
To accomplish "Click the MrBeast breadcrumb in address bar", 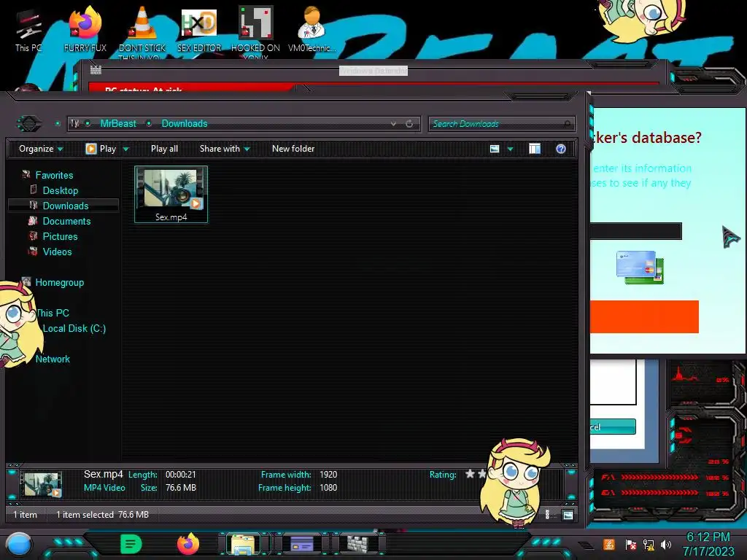I will pos(118,124).
